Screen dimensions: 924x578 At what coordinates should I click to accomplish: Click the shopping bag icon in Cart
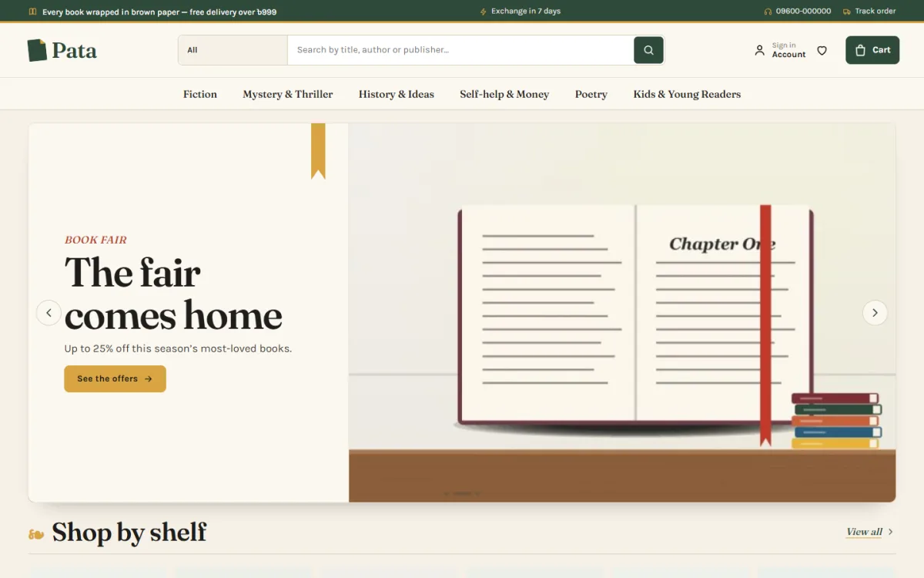click(861, 50)
